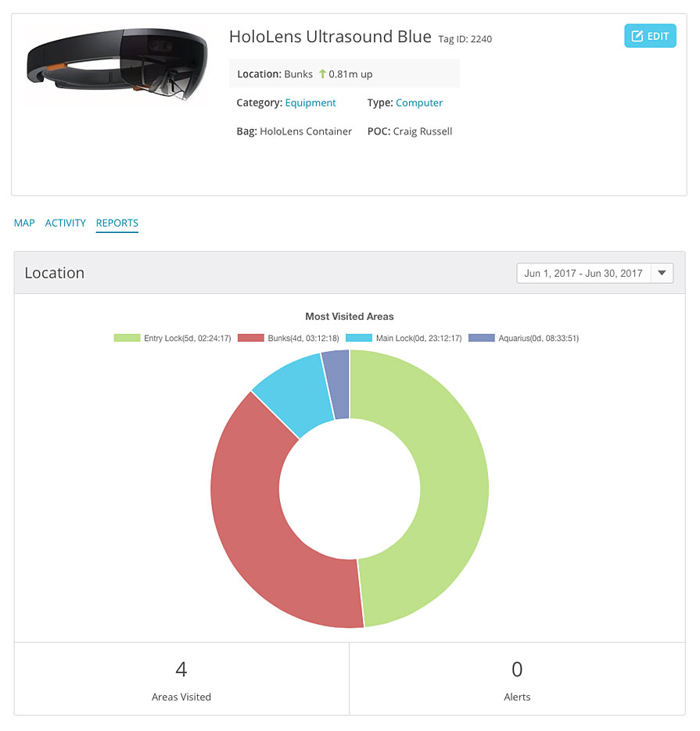Click the green up-arrow elevation icon
The image size is (700, 731).
pos(322,73)
